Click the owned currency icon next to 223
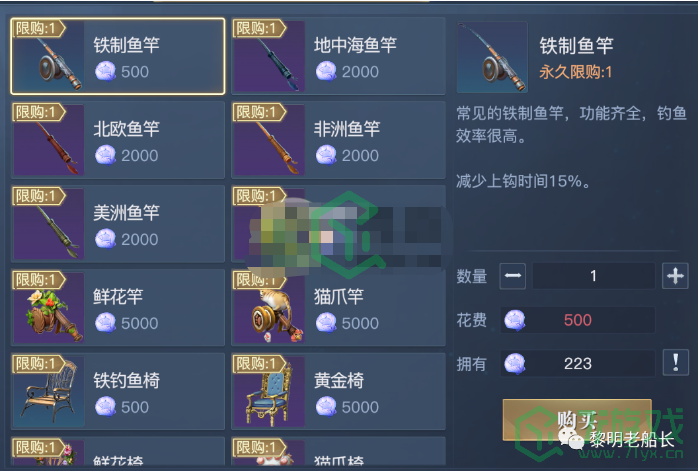Image resolution: width=699 pixels, height=471 pixels. click(x=515, y=364)
